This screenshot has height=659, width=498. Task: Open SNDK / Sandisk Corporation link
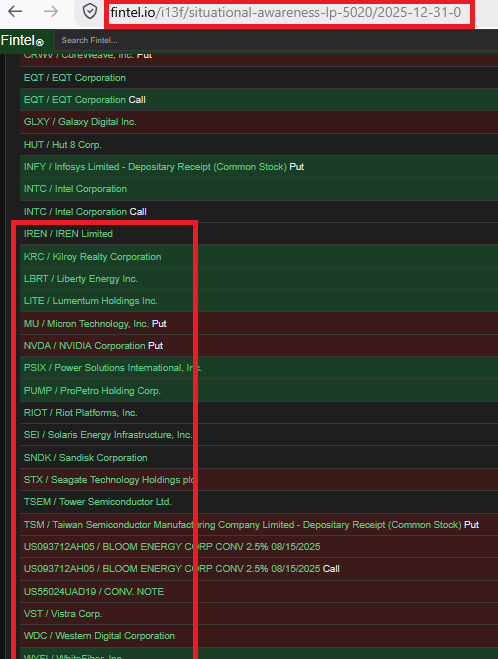pyautogui.click(x=85, y=458)
